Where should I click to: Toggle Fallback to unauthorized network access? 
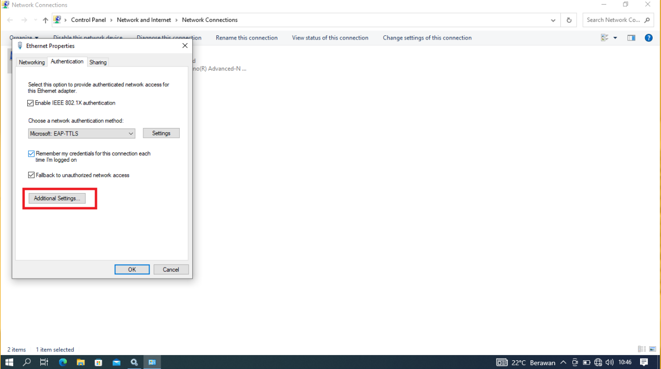pos(31,175)
